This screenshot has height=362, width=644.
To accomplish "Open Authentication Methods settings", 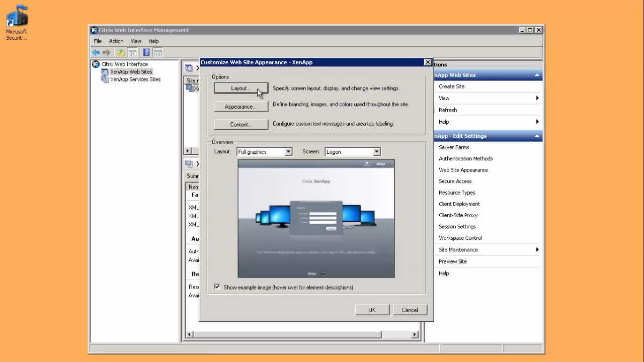I will click(x=466, y=159).
